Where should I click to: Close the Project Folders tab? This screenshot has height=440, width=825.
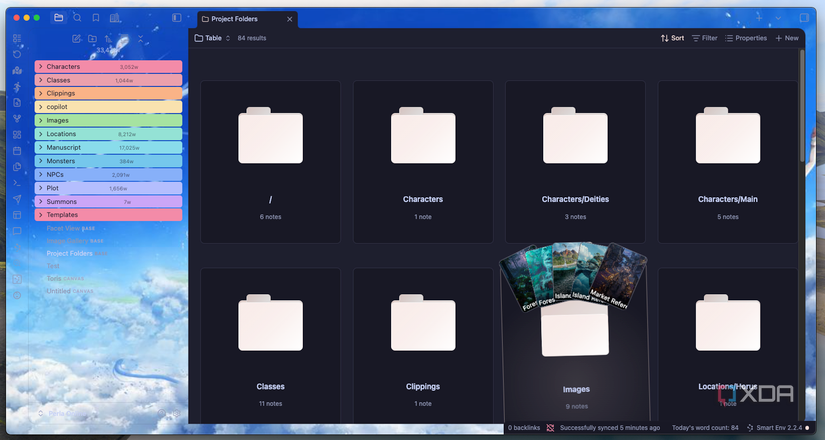click(x=289, y=19)
